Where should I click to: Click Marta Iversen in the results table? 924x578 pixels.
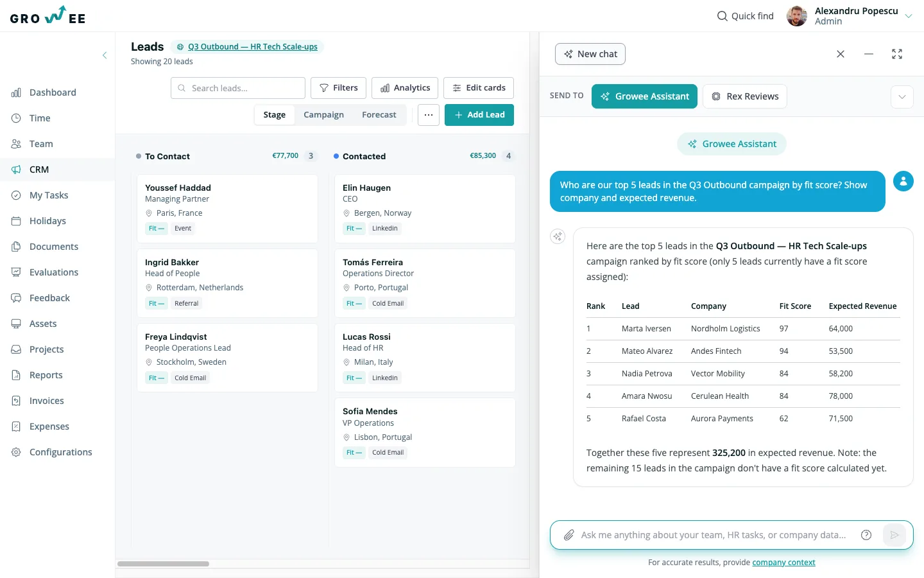646,329
